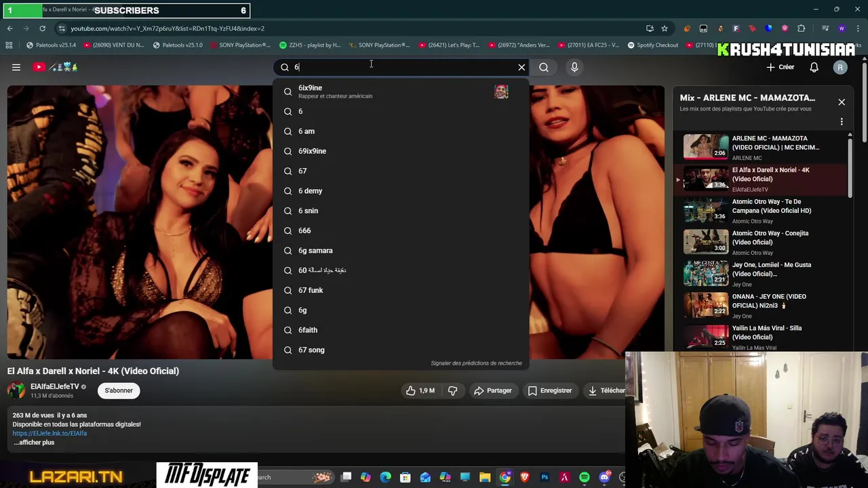Choose the '6g samara' suggestion
This screenshot has height=488, width=868.
pyautogui.click(x=401, y=251)
